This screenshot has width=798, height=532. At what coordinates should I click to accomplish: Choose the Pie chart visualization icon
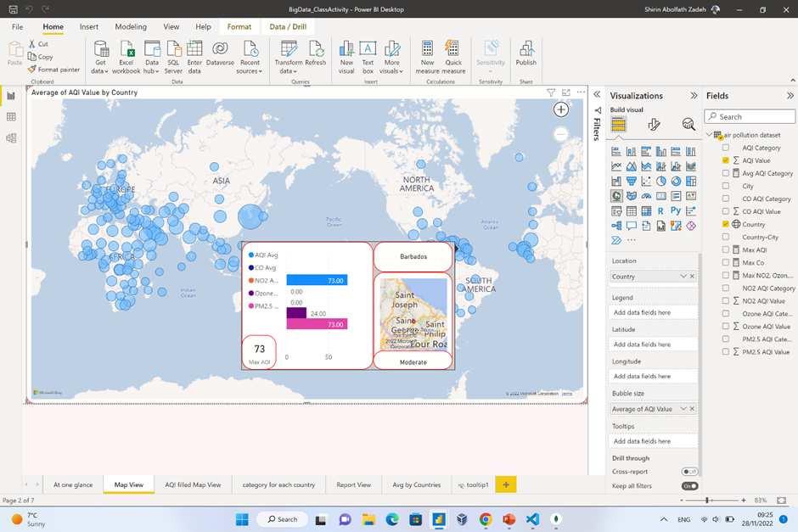pyautogui.click(x=661, y=181)
